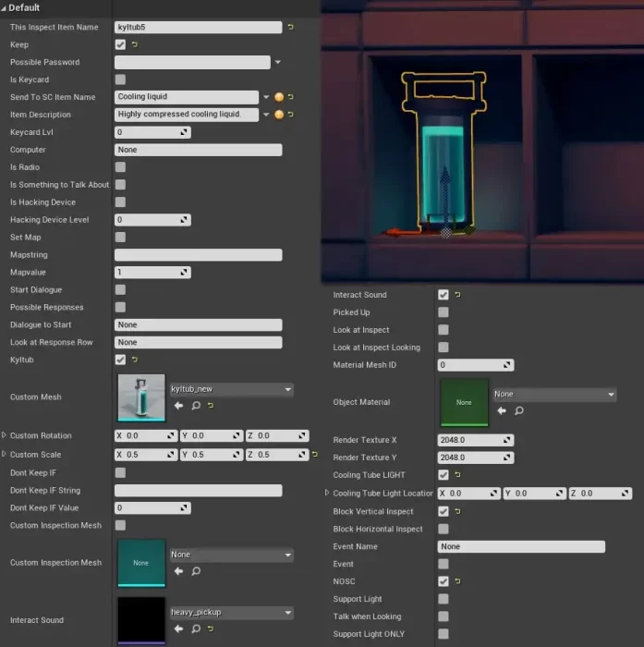Expand Cooling Tube Light Location vector
The height and width of the screenshot is (647, 644).
(x=327, y=494)
